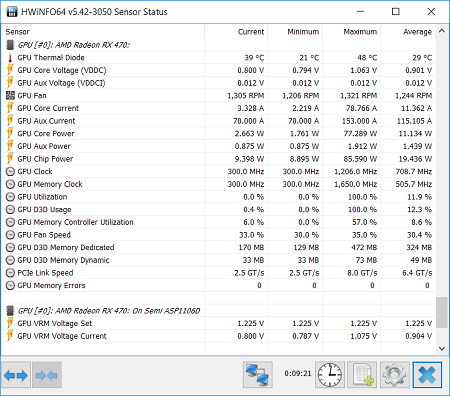The width and height of the screenshot is (450, 396).
Task: Click the expand layout arrows button
Action: pyautogui.click(x=16, y=375)
